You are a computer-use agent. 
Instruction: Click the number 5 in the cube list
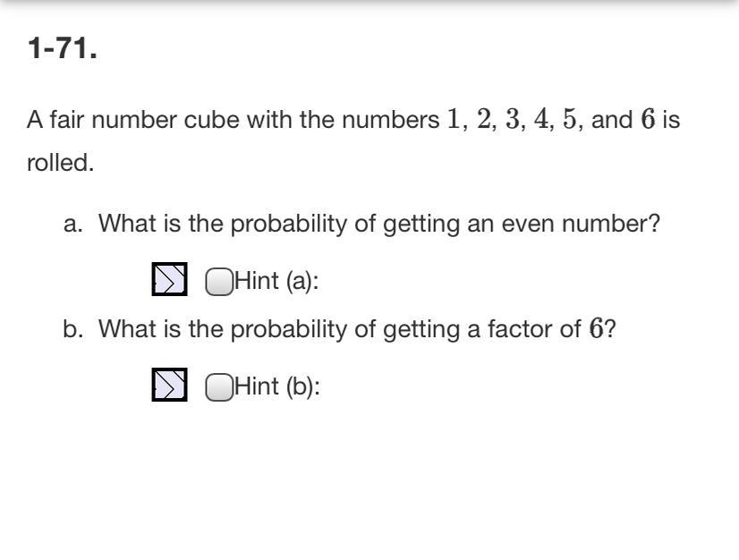point(569,118)
